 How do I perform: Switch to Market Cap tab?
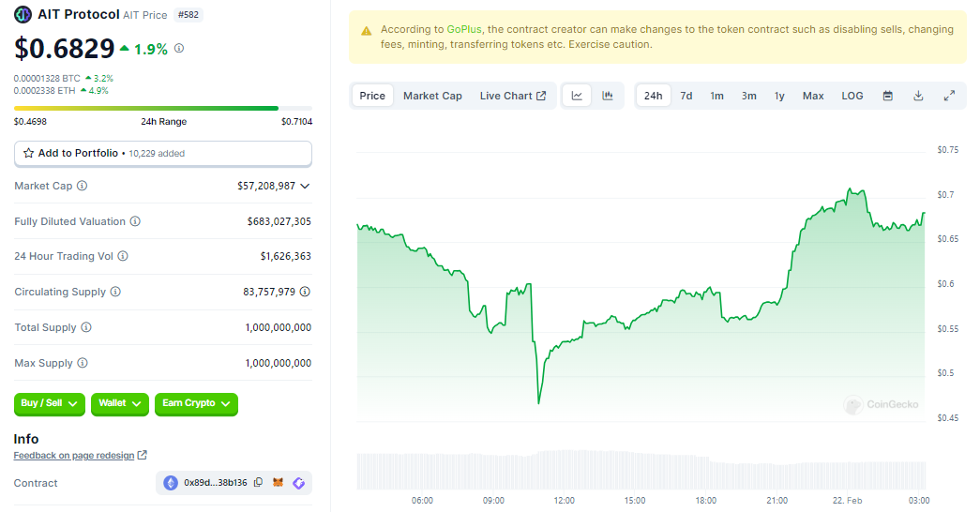(432, 96)
